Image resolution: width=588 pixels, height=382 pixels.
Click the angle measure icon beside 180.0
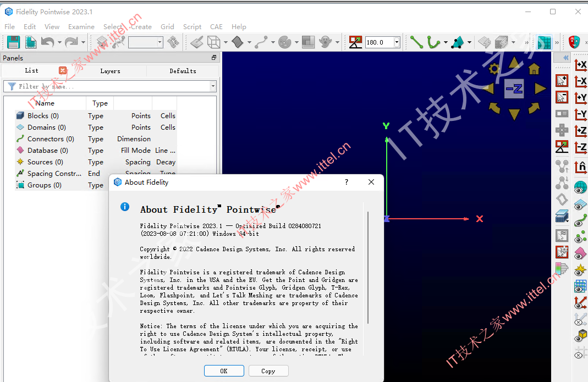[355, 42]
